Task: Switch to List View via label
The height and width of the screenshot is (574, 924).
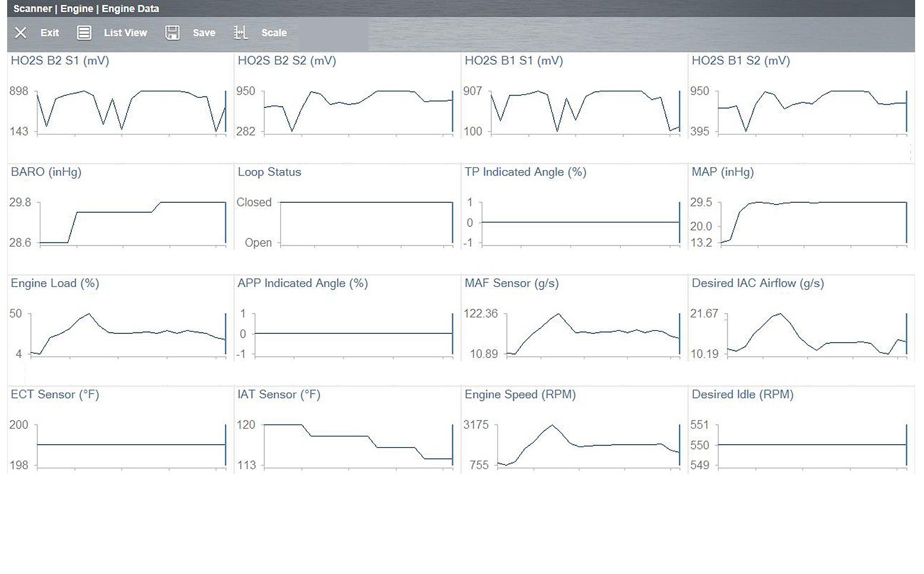Action: point(125,33)
